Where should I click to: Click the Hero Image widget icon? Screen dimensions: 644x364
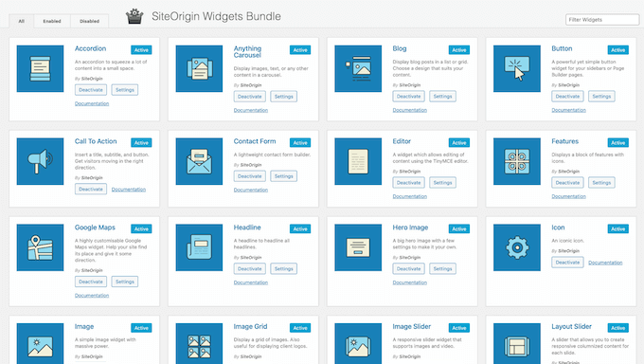click(358, 247)
